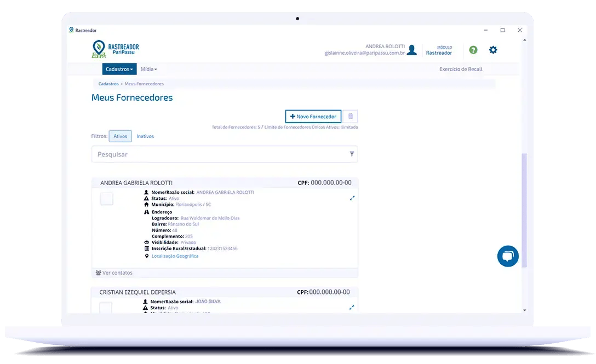Open the Cadastros dropdown menu
Image resolution: width=596 pixels, height=364 pixels.
pos(119,69)
